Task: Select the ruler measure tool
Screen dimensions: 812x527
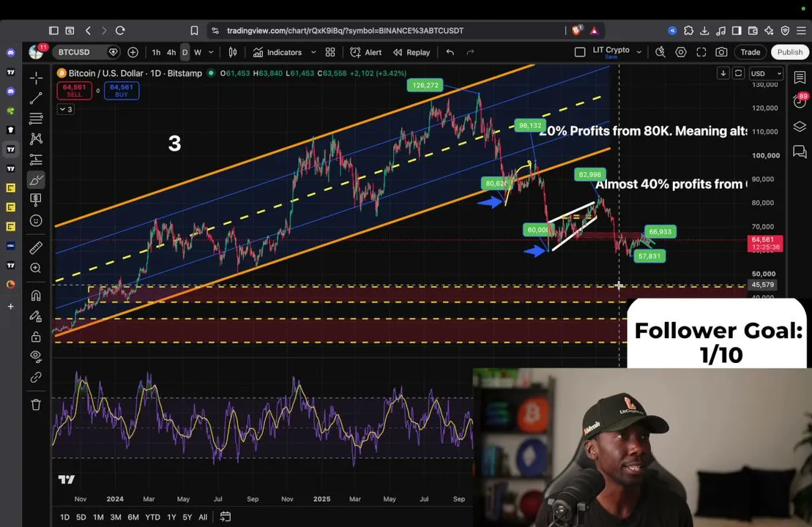Action: pyautogui.click(x=36, y=247)
